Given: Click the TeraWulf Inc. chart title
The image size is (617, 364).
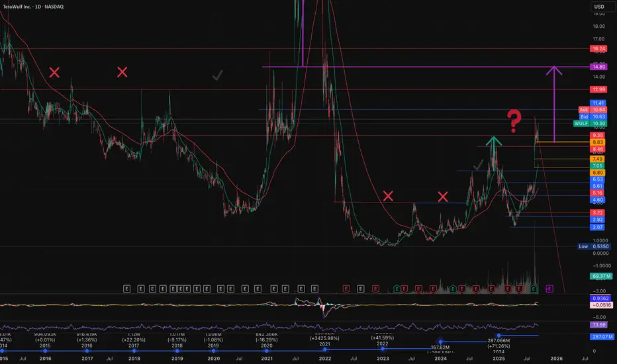Looking at the screenshot, I should click(x=30, y=7).
